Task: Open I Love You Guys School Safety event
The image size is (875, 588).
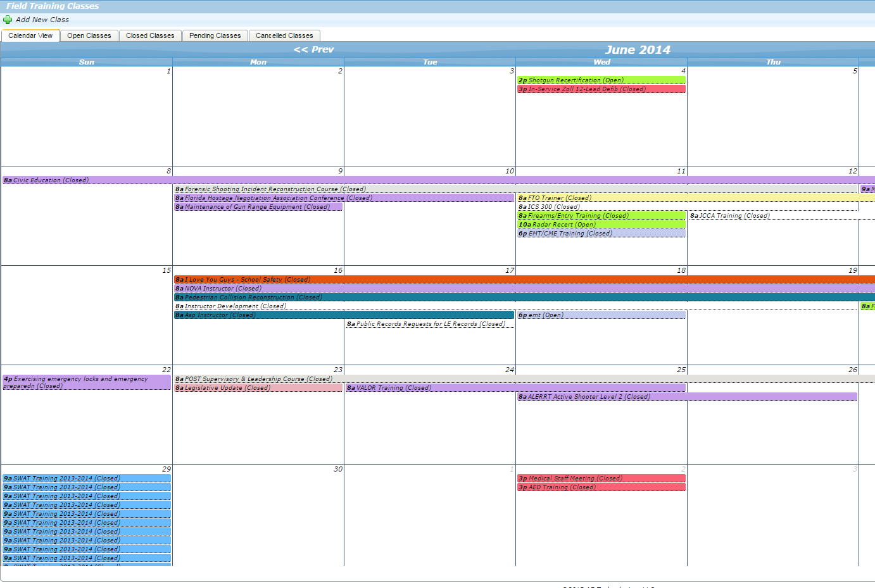Action: (248, 280)
